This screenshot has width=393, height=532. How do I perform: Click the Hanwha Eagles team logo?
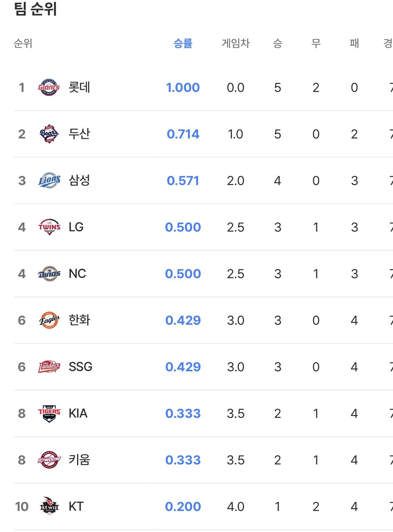click(49, 320)
